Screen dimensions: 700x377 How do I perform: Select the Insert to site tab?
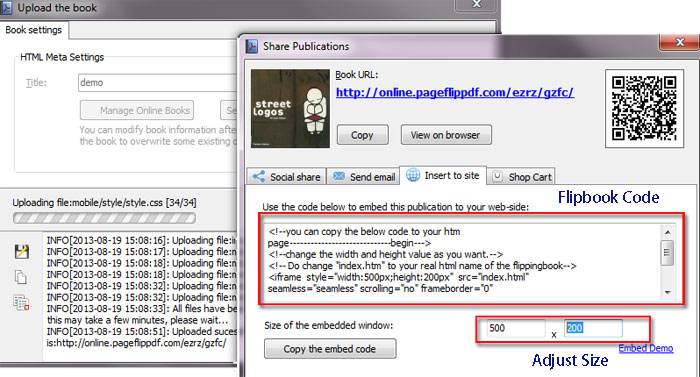click(x=443, y=175)
